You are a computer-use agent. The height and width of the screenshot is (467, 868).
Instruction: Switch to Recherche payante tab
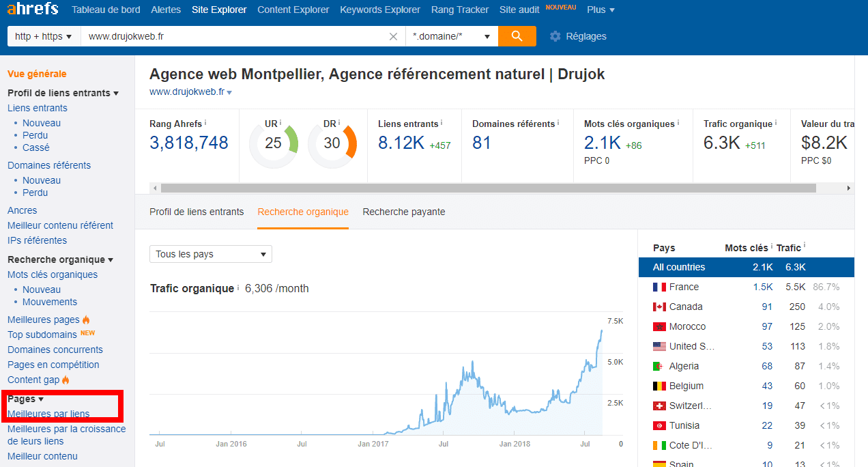(404, 212)
